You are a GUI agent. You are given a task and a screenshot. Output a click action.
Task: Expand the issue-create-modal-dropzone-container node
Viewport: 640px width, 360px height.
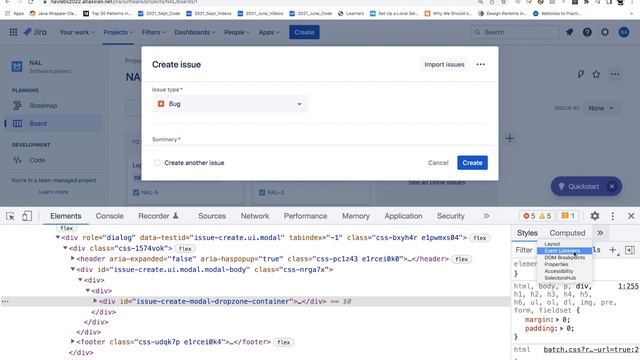click(95, 301)
